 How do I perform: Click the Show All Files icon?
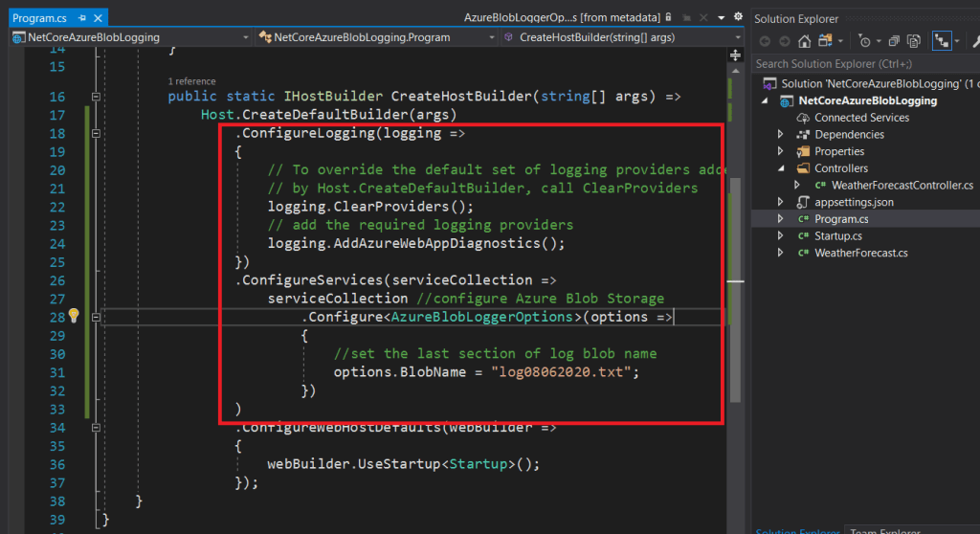(914, 41)
